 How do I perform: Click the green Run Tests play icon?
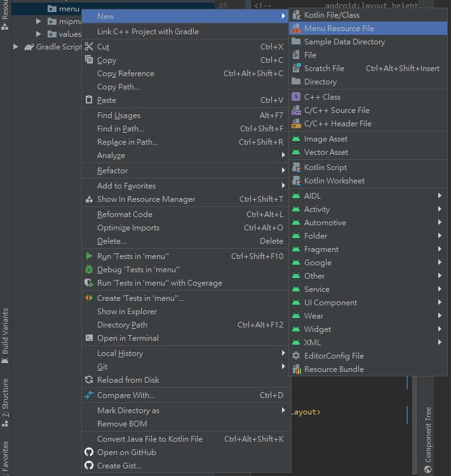[89, 256]
